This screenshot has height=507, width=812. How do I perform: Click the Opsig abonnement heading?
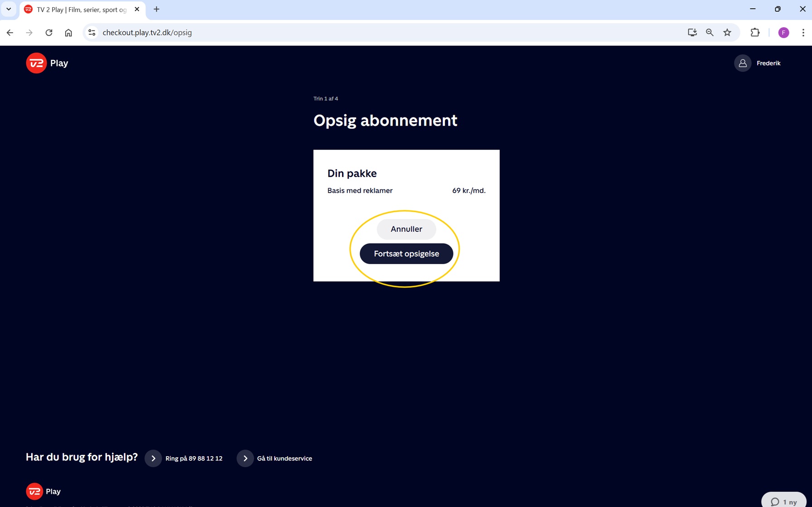(x=385, y=121)
